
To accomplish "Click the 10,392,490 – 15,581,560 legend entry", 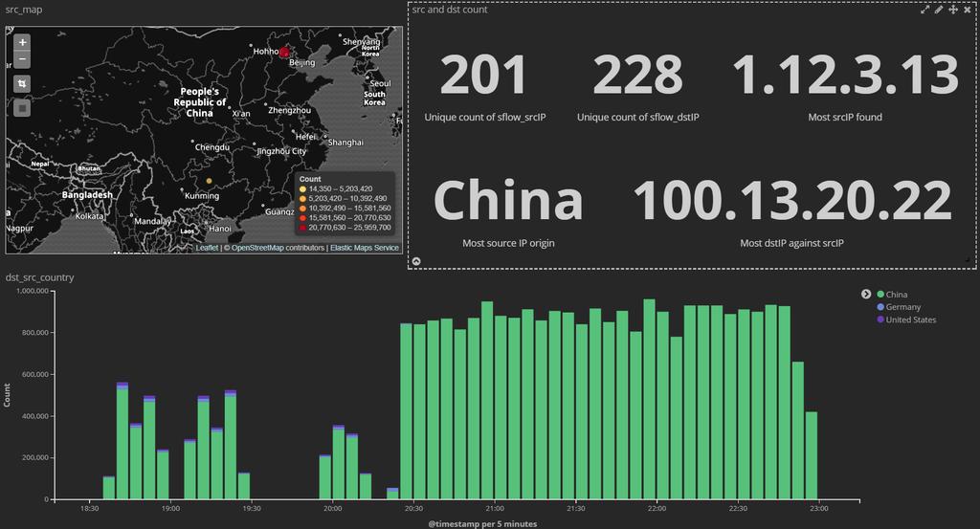I will pyautogui.click(x=345, y=208).
